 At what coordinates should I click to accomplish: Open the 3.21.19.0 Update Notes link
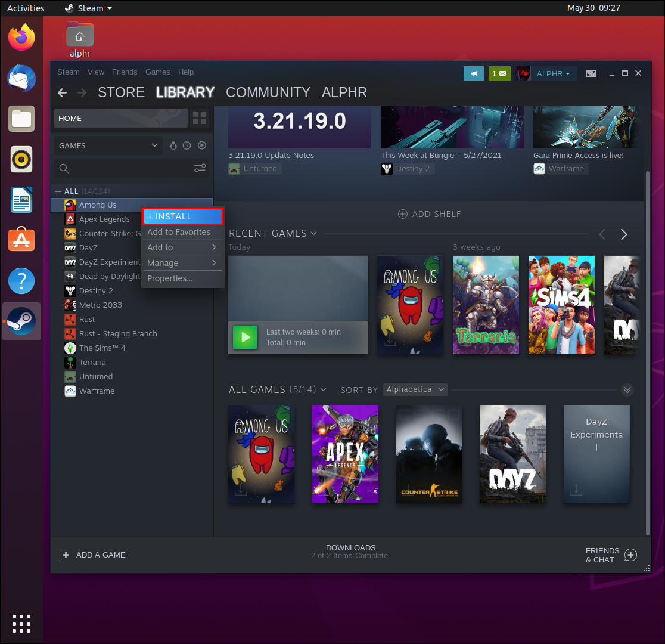[271, 156]
